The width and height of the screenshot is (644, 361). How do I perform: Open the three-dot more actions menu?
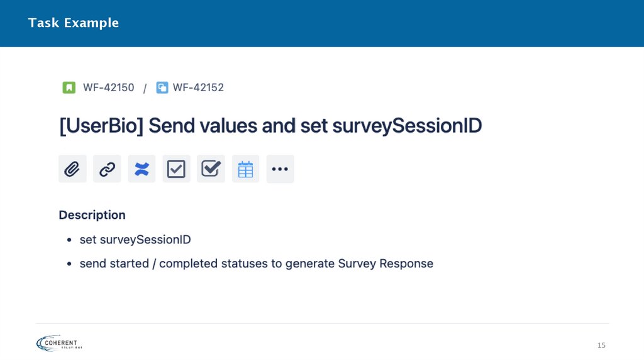[x=280, y=169]
